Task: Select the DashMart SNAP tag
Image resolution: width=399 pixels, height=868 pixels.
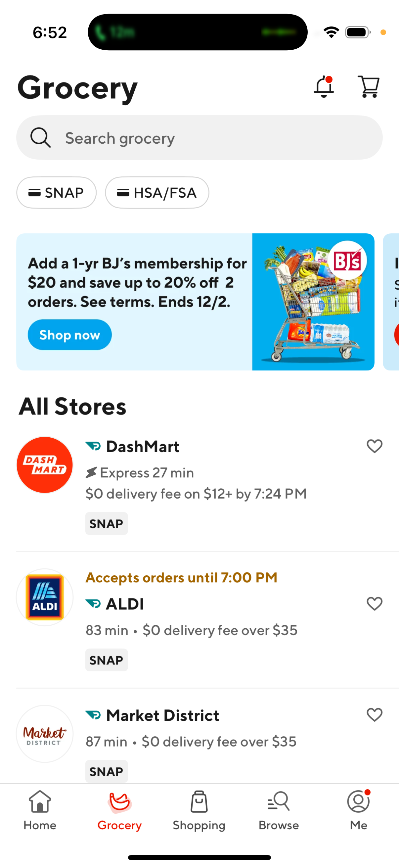Action: [107, 523]
